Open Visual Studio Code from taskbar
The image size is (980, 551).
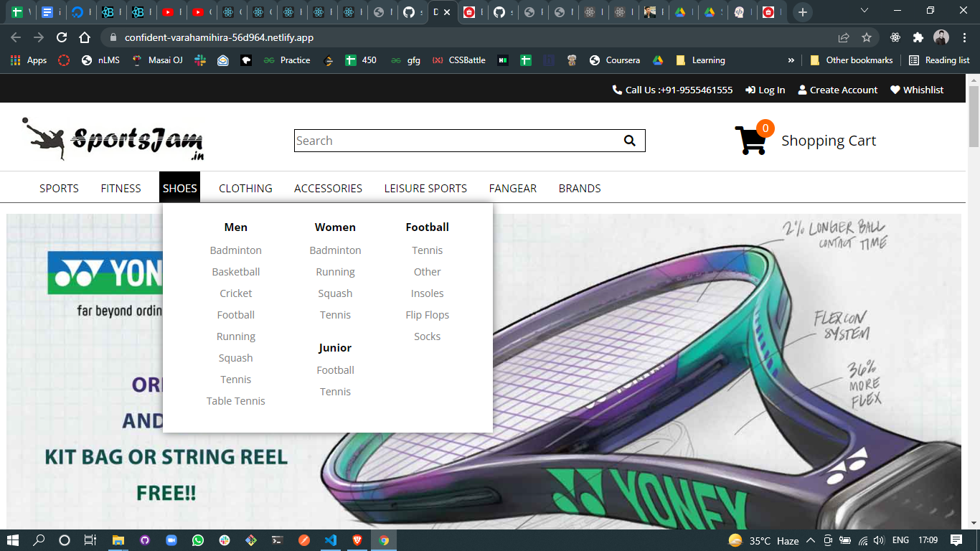(331, 540)
